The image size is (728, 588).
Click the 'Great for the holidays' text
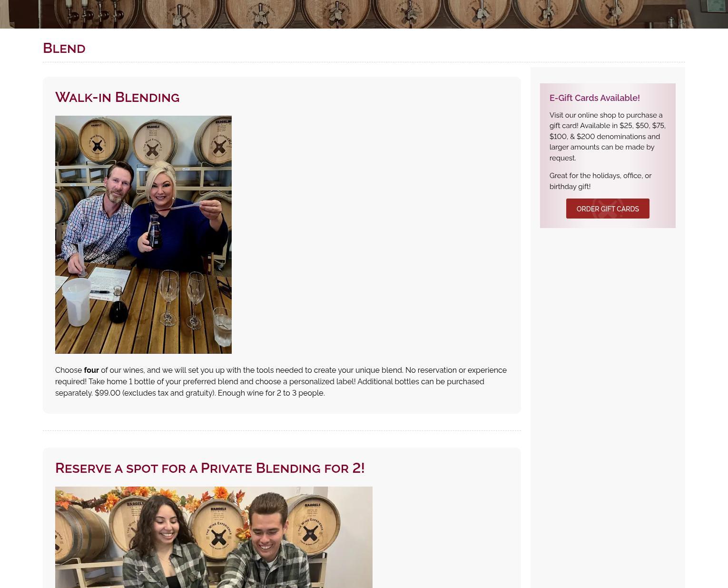tap(600, 181)
